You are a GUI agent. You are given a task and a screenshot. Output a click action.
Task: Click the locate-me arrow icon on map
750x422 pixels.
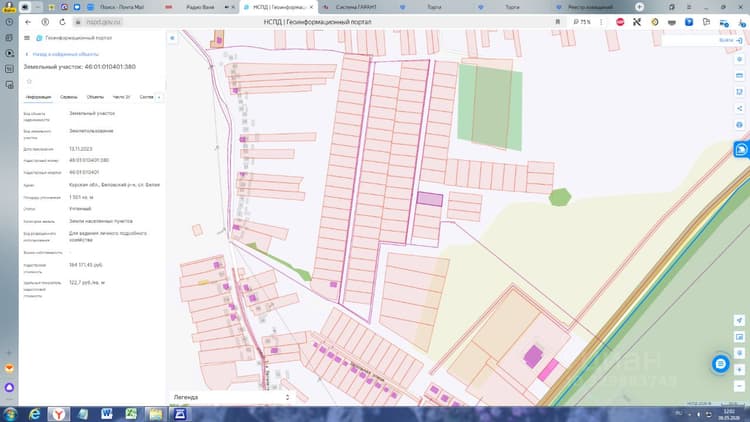[739, 321]
